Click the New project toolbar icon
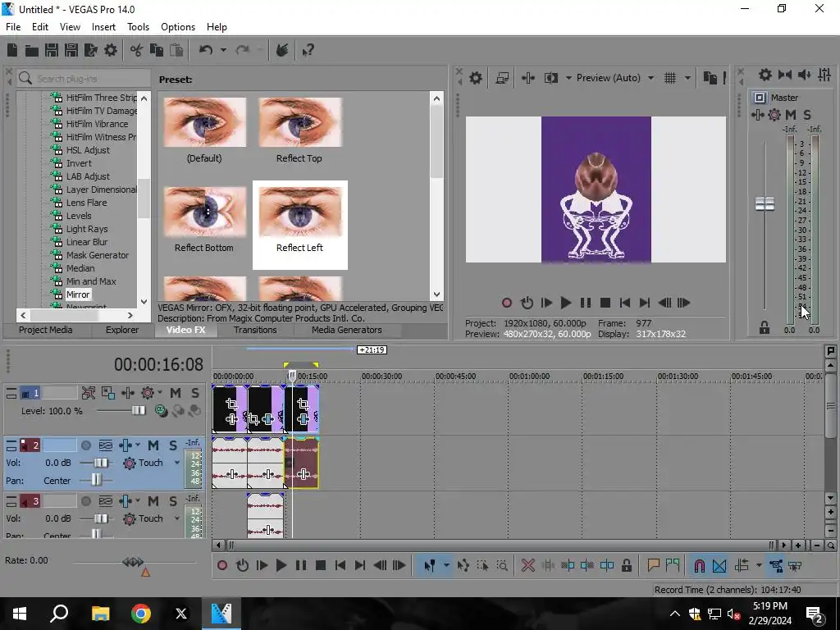Screen dimensions: 840x630 tap(12, 50)
